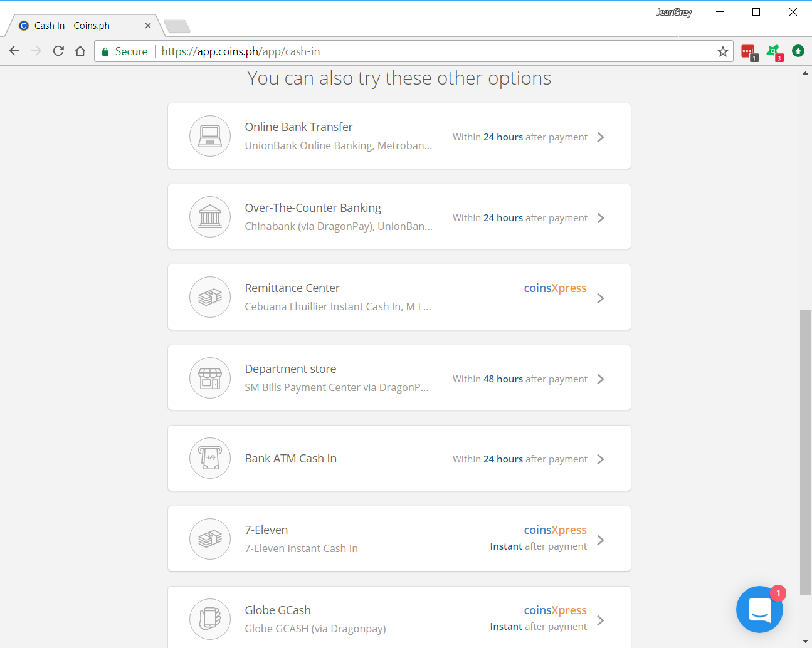Image resolution: width=812 pixels, height=648 pixels.
Task: Select the 7-Eleven Instant Cash In option
Action: coord(301,548)
